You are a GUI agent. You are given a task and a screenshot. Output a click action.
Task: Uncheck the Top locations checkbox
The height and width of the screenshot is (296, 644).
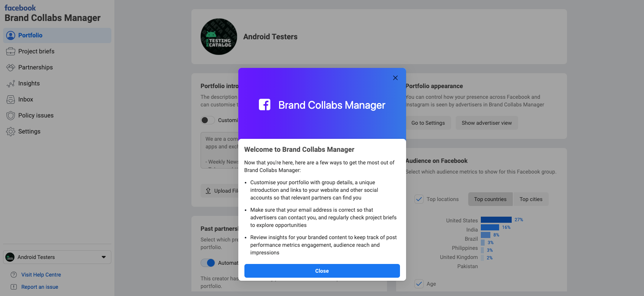(419, 199)
